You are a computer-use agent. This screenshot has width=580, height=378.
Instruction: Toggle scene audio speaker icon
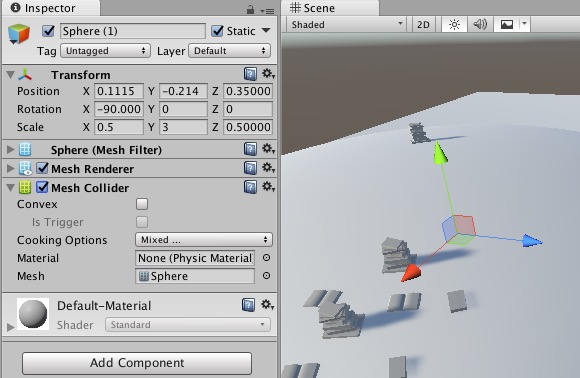click(480, 25)
